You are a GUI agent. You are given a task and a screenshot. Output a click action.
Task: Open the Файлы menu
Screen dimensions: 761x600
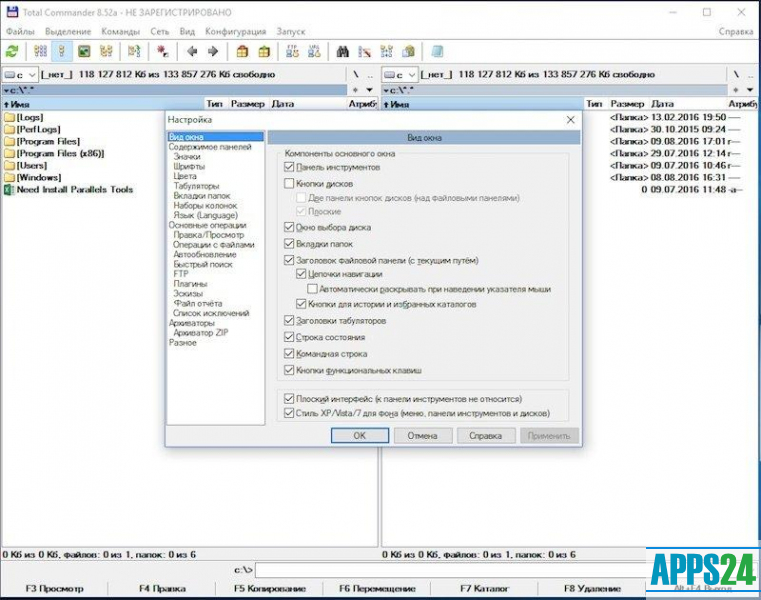(x=20, y=32)
